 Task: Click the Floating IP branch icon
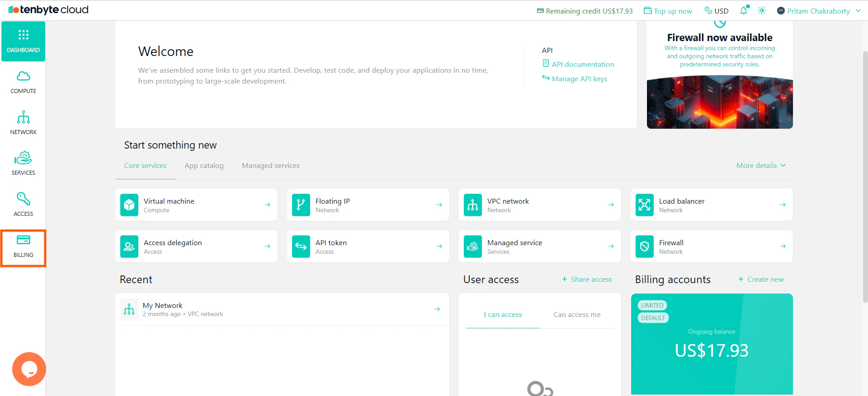click(x=301, y=205)
